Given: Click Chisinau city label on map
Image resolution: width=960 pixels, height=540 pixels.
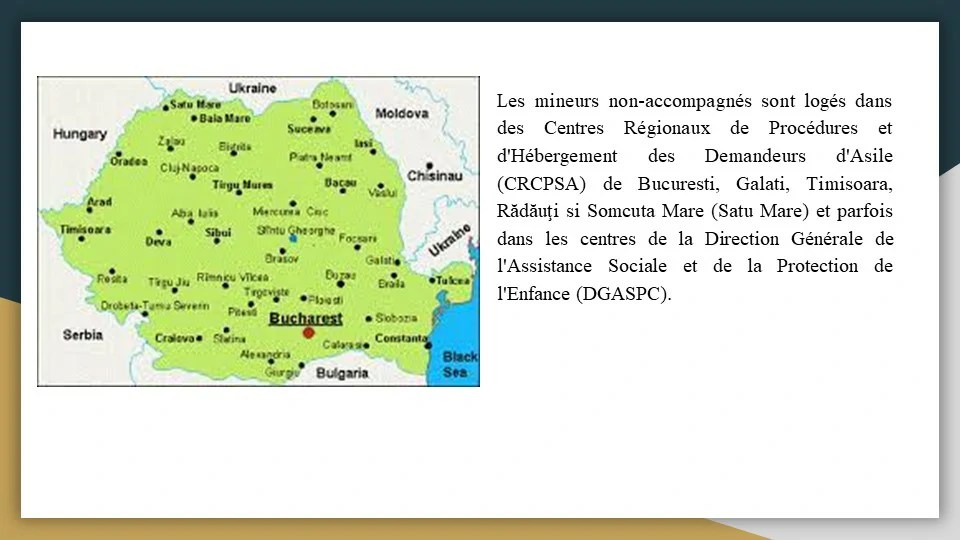Looking at the screenshot, I should tap(435, 176).
